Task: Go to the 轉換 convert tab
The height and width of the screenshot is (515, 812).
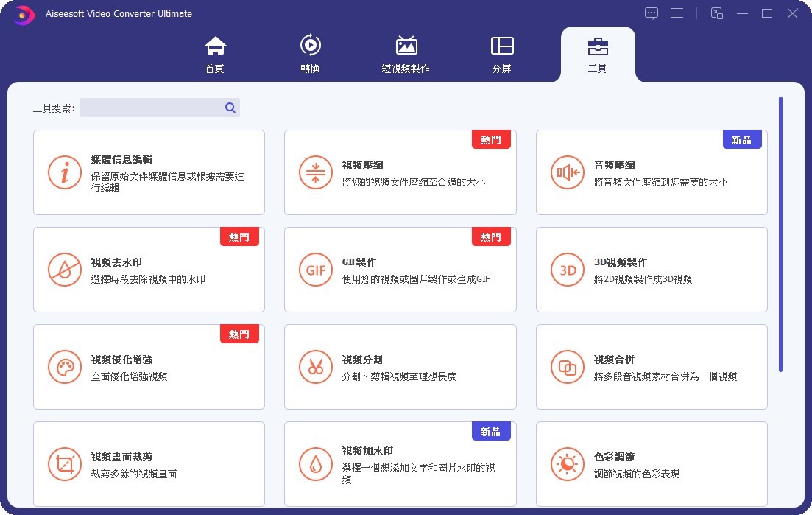Action: [x=310, y=55]
